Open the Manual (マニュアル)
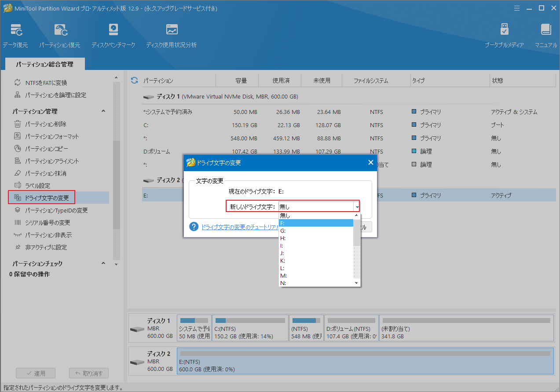 (546, 36)
